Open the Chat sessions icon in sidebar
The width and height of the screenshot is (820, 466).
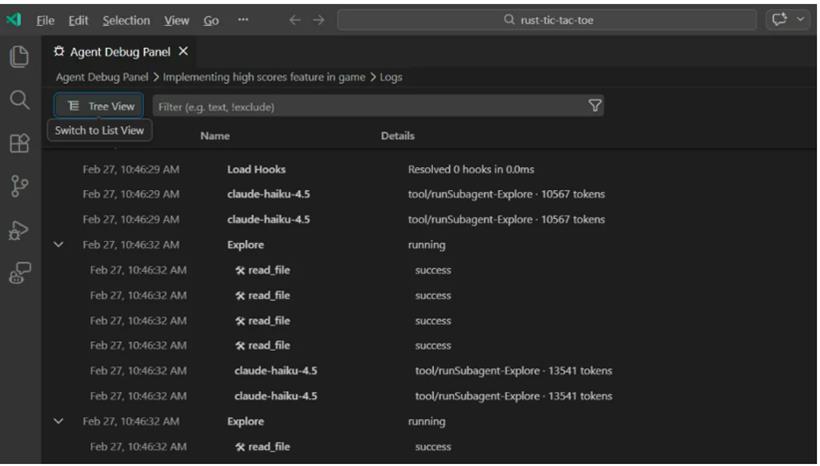[18, 273]
